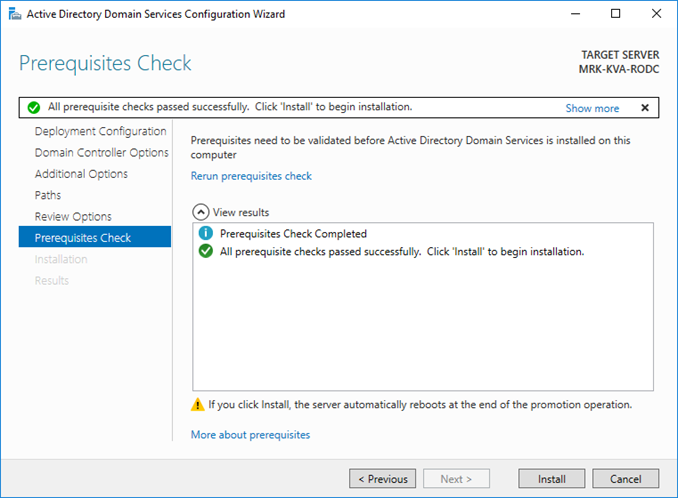This screenshot has height=498, width=678.
Task: Select the Paths step
Action: [48, 195]
